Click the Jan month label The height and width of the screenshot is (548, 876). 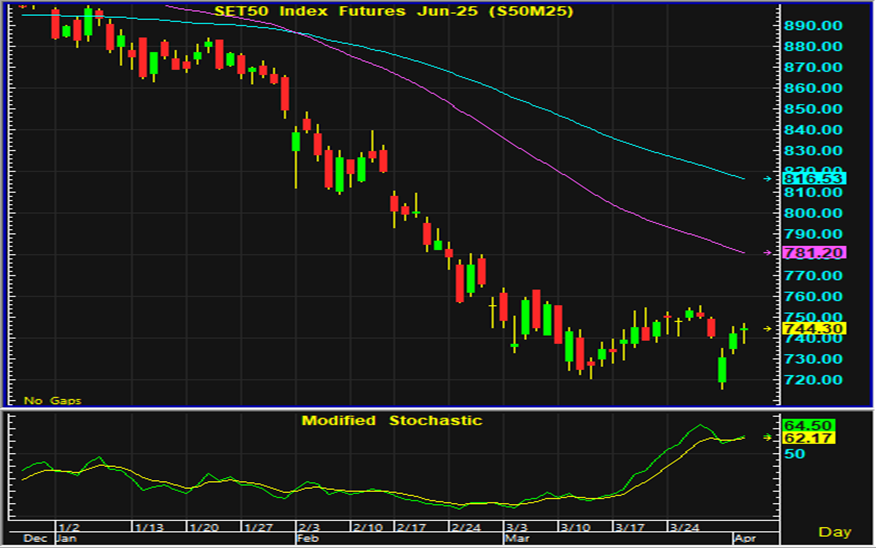point(66,539)
